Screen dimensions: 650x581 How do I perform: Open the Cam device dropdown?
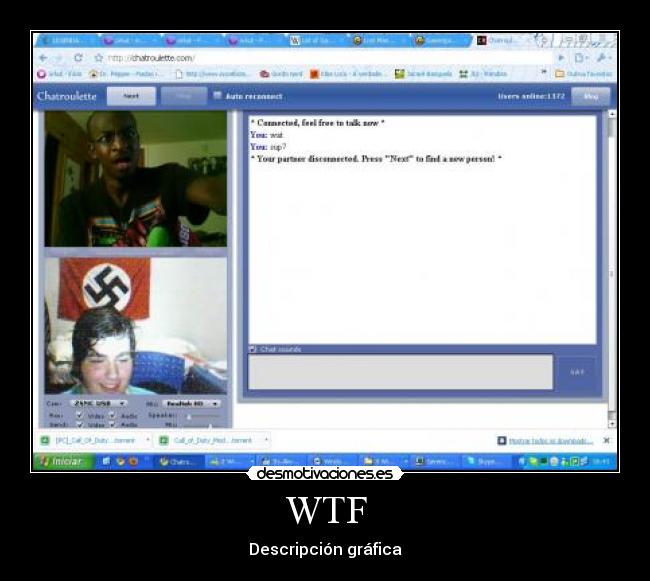(x=99, y=403)
